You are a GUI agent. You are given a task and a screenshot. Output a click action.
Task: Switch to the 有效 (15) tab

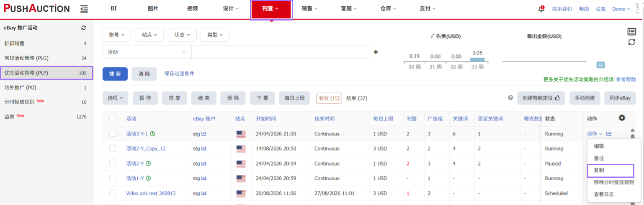[329, 98]
